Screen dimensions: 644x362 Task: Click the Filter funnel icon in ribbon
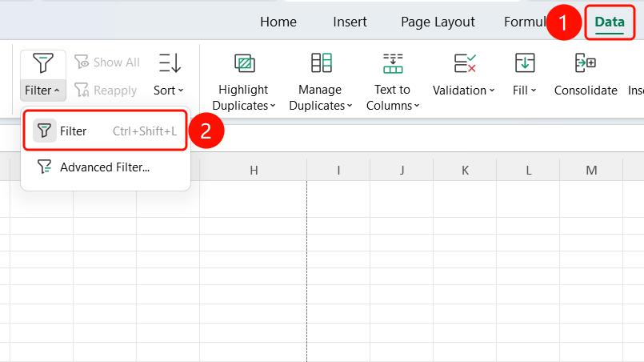point(43,63)
